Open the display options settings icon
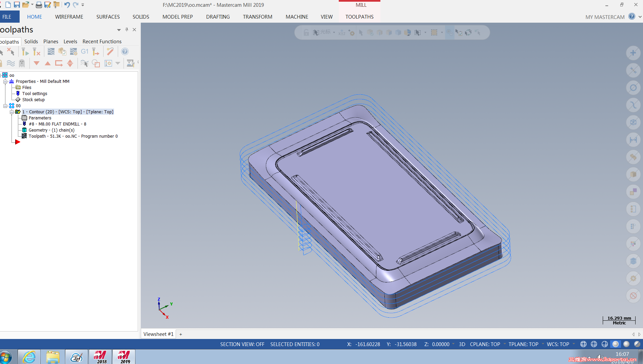This screenshot has height=364, width=643. coord(108,63)
